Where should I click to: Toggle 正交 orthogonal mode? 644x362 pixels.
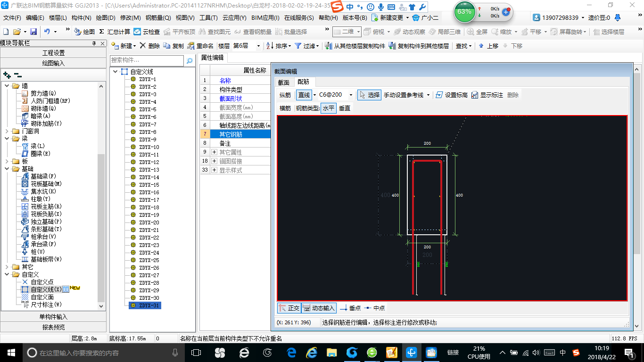(289, 308)
